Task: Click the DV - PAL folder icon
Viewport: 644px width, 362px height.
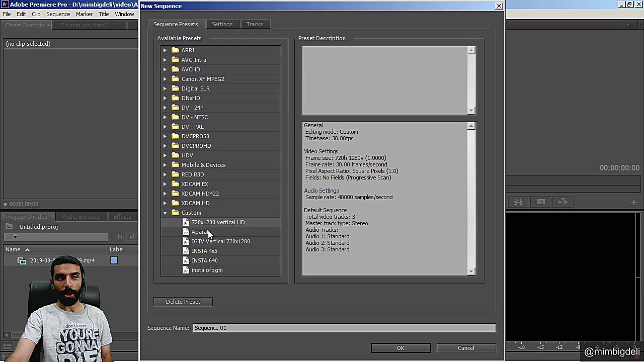Action: coord(175,127)
